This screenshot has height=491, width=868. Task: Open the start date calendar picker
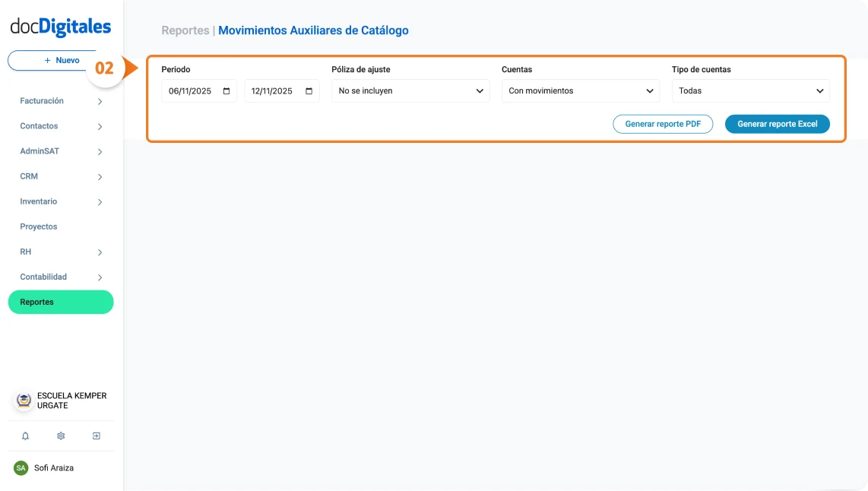pyautogui.click(x=225, y=90)
